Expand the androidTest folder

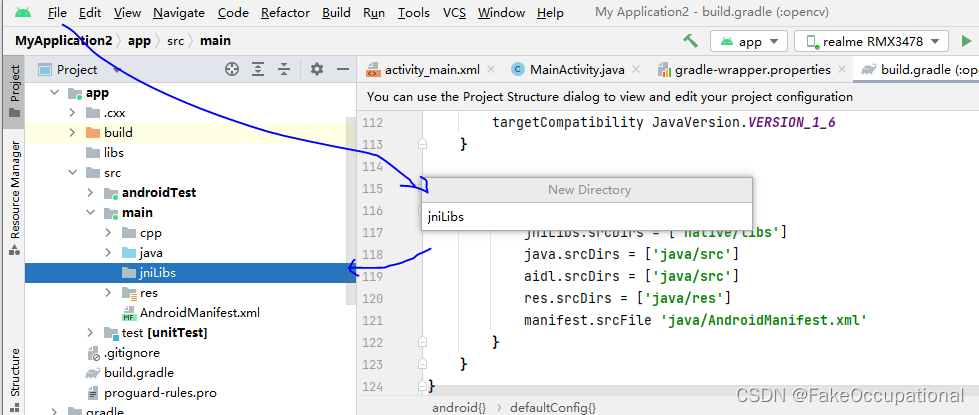pyautogui.click(x=91, y=193)
